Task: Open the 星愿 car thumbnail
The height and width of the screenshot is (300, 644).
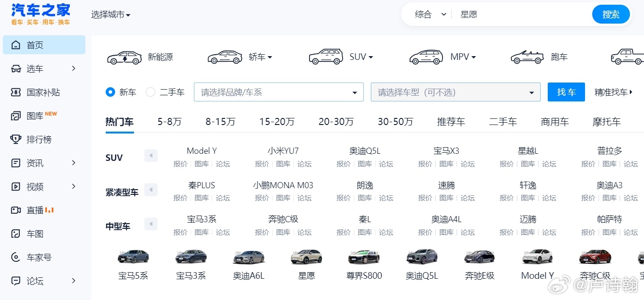Action: click(307, 257)
